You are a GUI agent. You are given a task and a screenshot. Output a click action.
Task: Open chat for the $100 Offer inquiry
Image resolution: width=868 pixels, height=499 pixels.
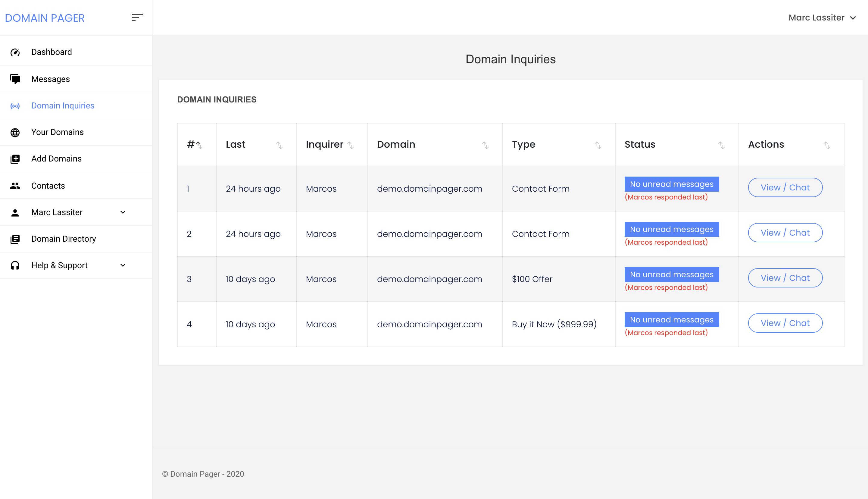point(785,278)
